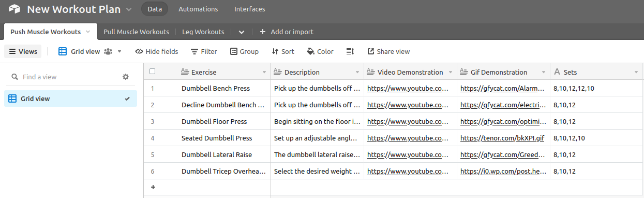Screen dimensions: 644x198
Task: Tick the select all rows checkbox
Action: coord(152,72)
